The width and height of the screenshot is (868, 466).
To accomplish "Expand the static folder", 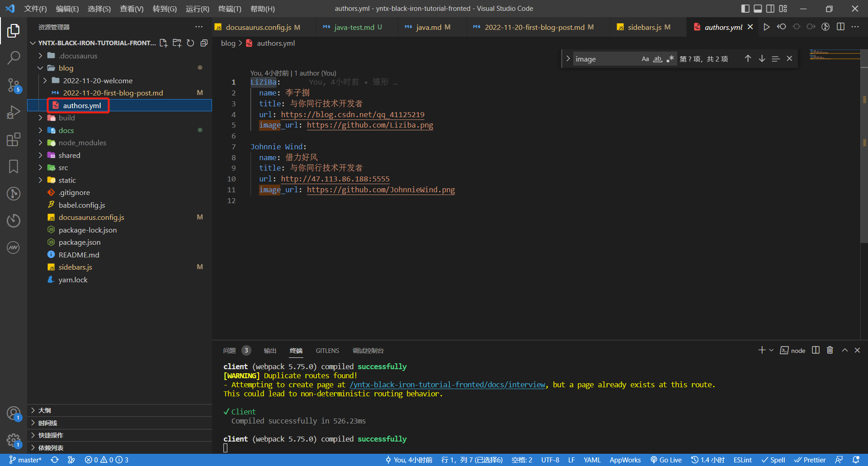I will (41, 180).
